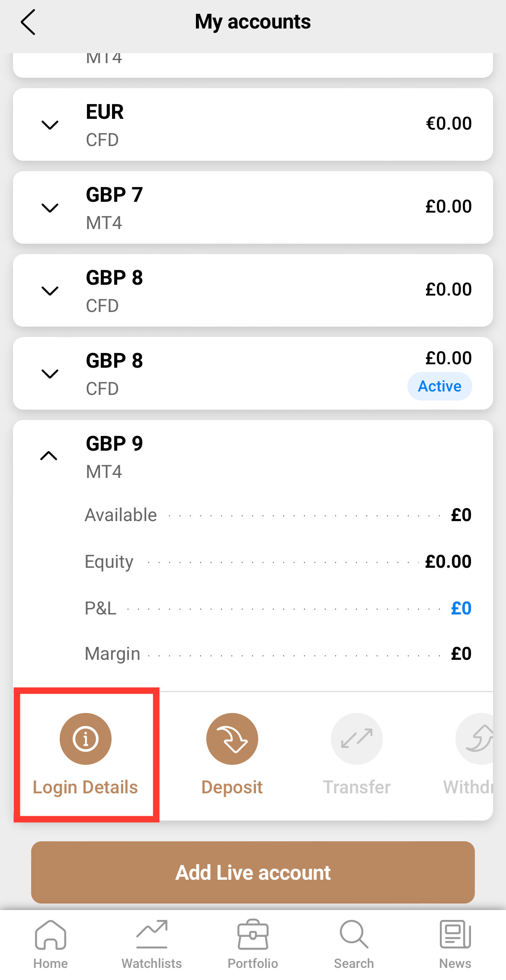The height and width of the screenshot is (980, 506).
Task: Tap the My accounts title
Action: [253, 22]
